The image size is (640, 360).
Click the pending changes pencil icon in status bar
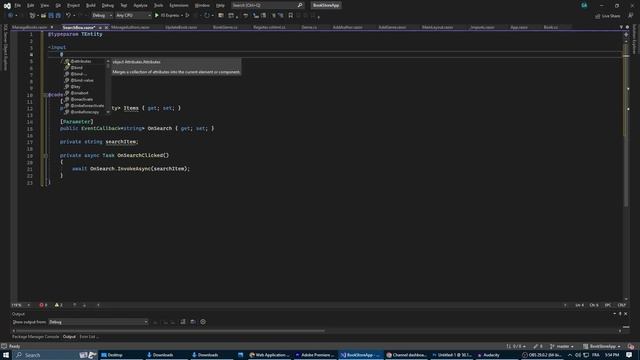[536, 346]
